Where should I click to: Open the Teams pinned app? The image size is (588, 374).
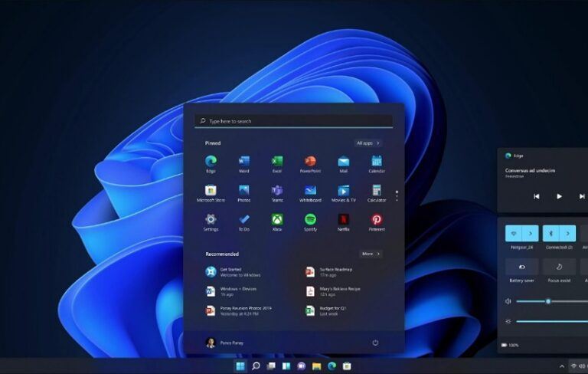point(277,190)
